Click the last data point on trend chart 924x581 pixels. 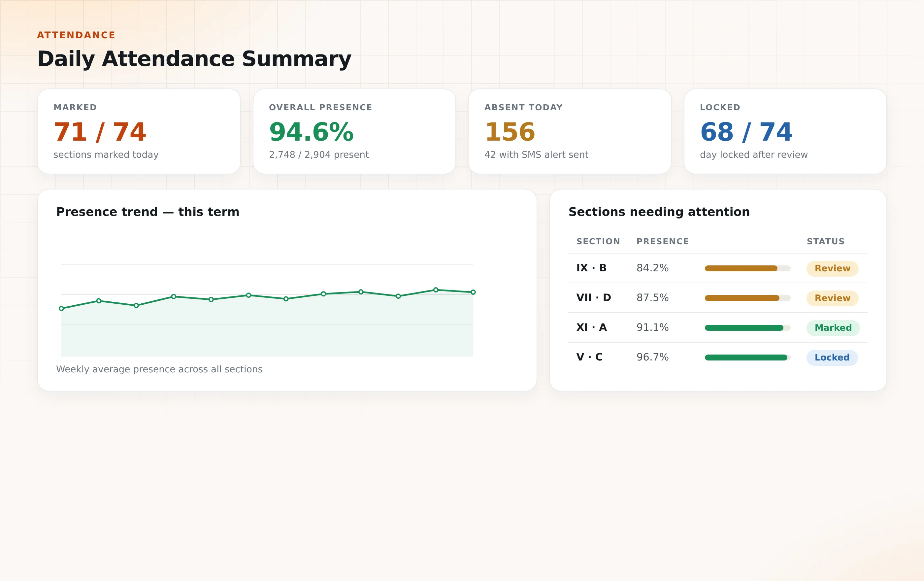point(473,292)
